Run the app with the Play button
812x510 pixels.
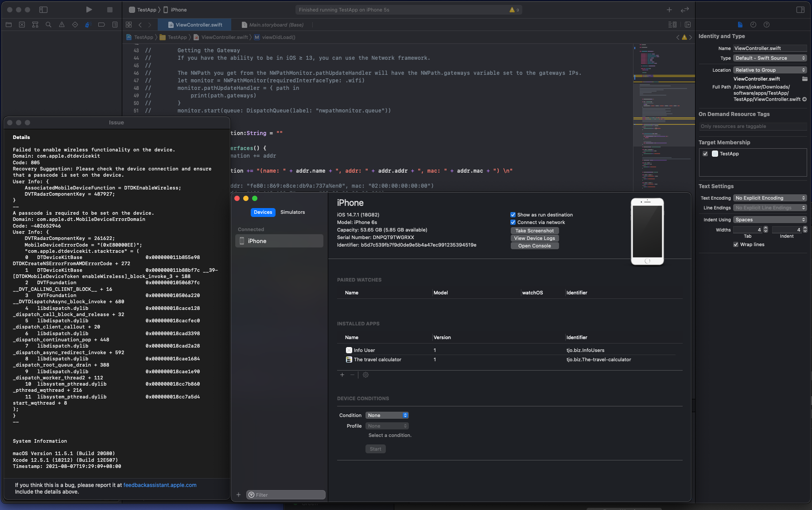click(x=89, y=10)
